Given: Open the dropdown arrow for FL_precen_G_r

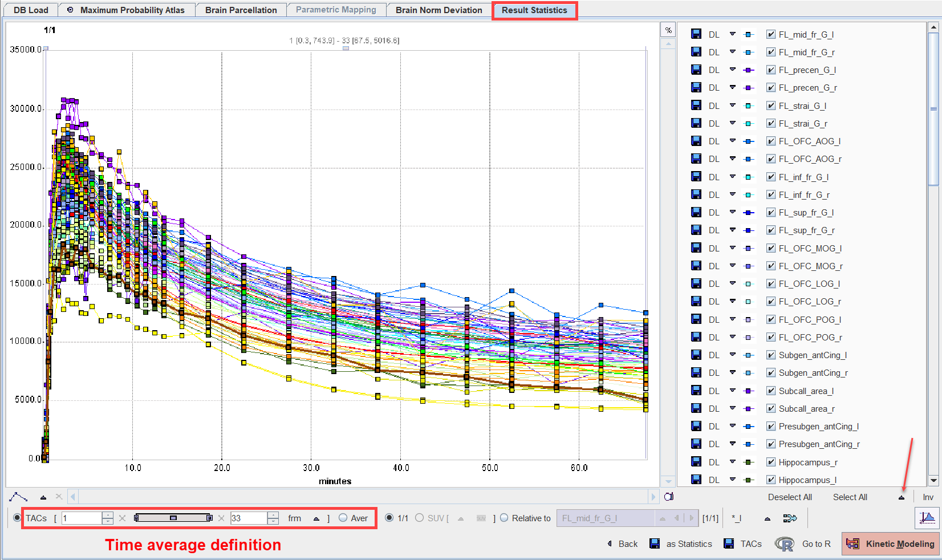Looking at the screenshot, I should coord(733,88).
